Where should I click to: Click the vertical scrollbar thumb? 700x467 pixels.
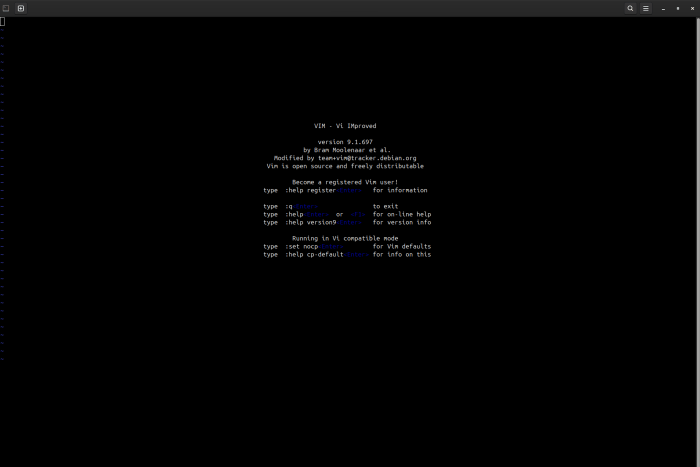(698, 241)
